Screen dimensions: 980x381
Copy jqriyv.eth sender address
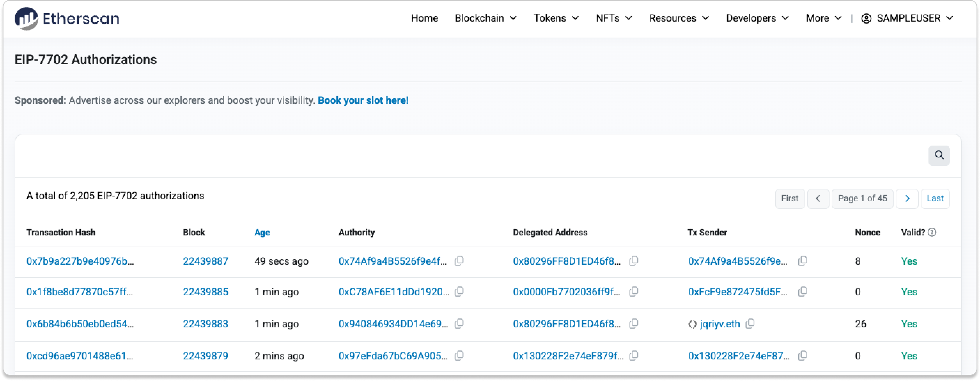(x=750, y=324)
